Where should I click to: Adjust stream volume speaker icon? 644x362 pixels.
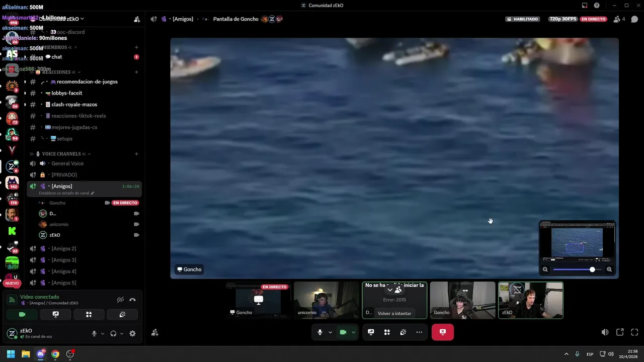(605, 332)
